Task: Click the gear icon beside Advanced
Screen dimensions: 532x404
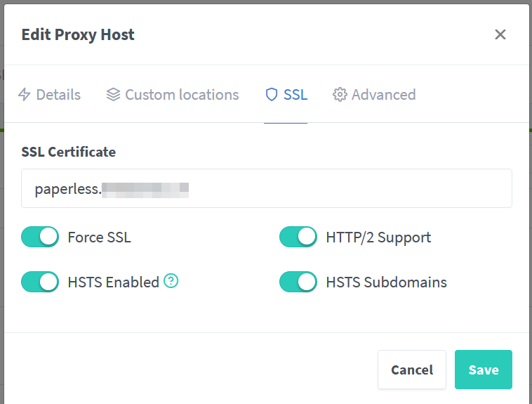Action: 340,95
